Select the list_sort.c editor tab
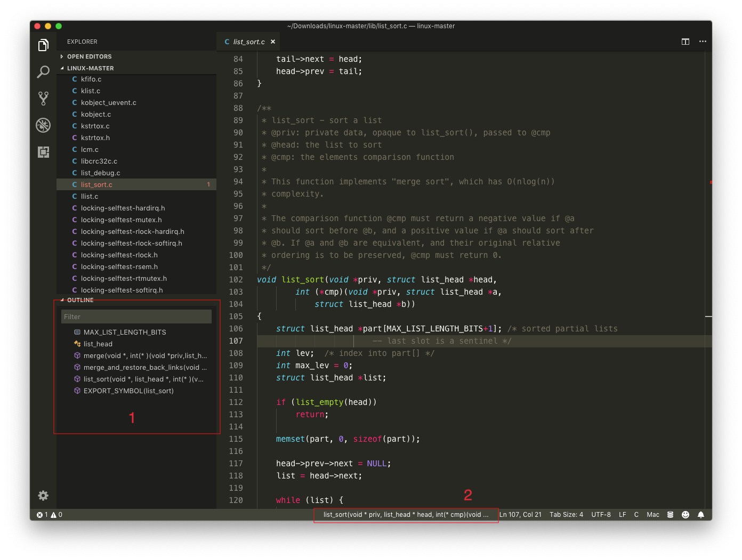 249,42
